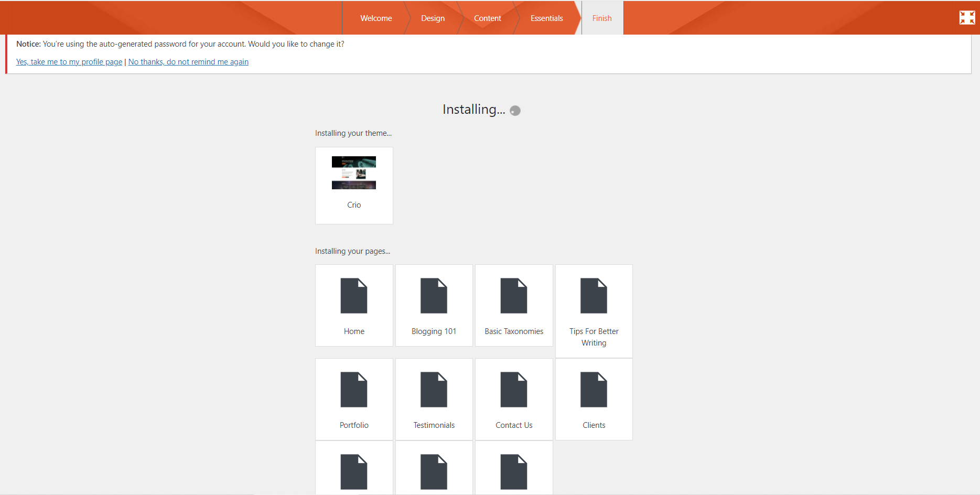Click the 'Portfolio' page label
The height and width of the screenshot is (495, 980).
354,425
